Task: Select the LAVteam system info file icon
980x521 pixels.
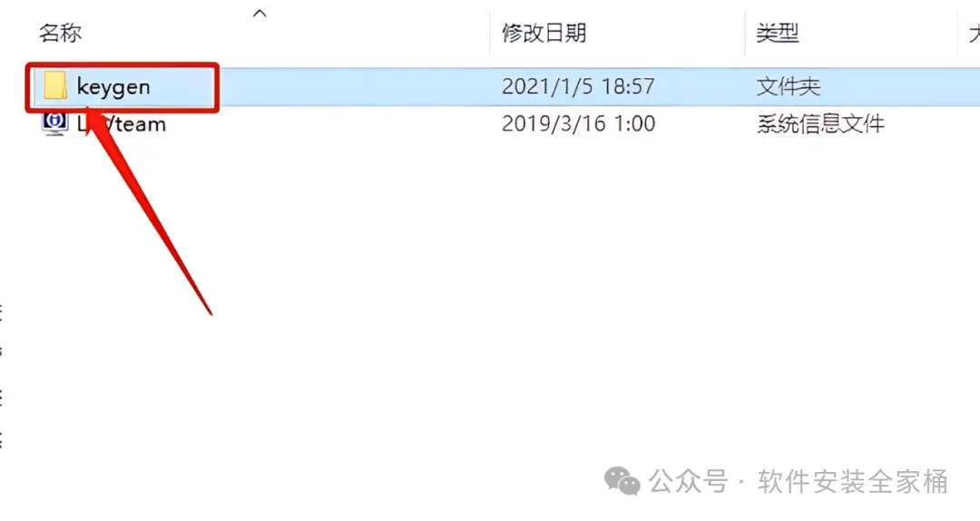Action: click(x=54, y=123)
